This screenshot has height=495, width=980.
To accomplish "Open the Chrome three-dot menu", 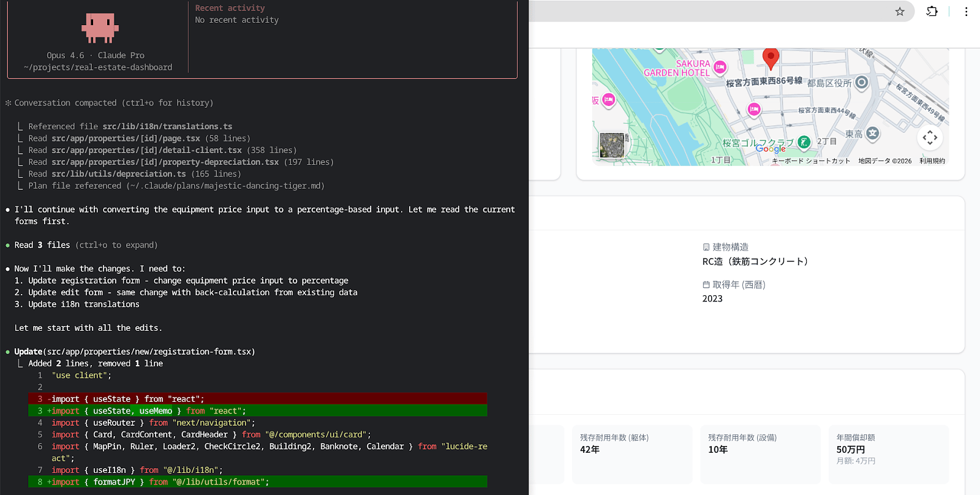I will tap(966, 12).
